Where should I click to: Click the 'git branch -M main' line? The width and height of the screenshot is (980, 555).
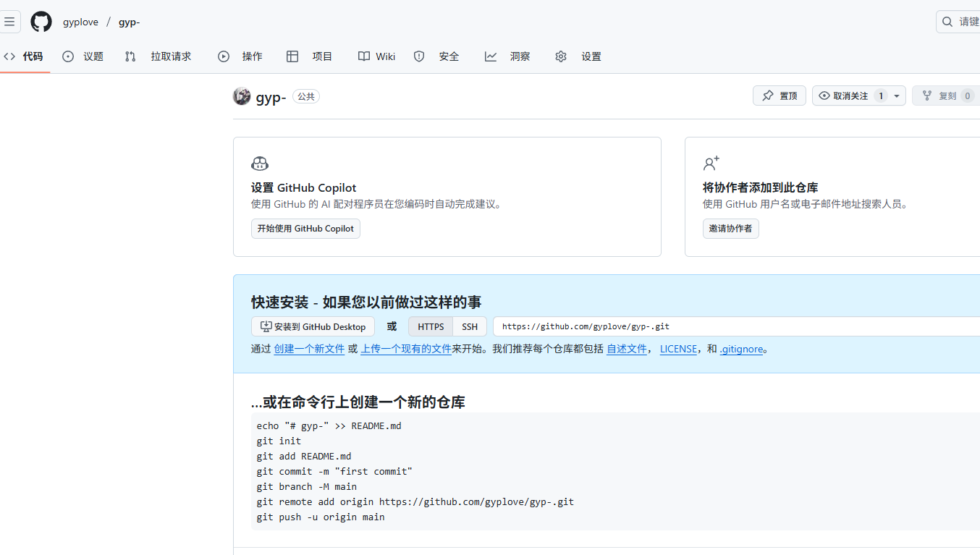coord(307,486)
